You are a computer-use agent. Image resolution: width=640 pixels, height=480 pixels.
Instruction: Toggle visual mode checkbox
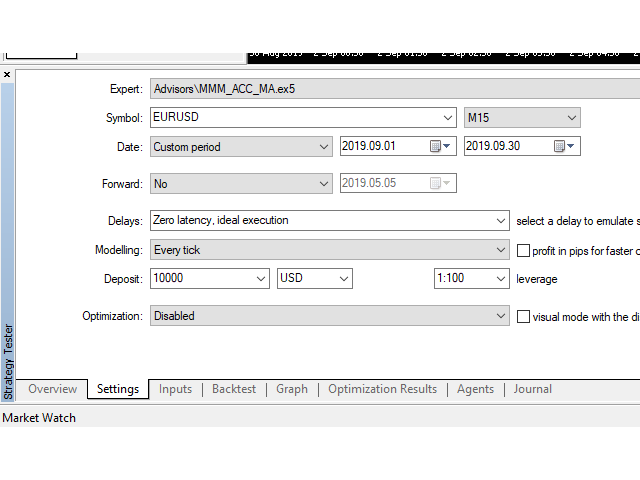[524, 316]
